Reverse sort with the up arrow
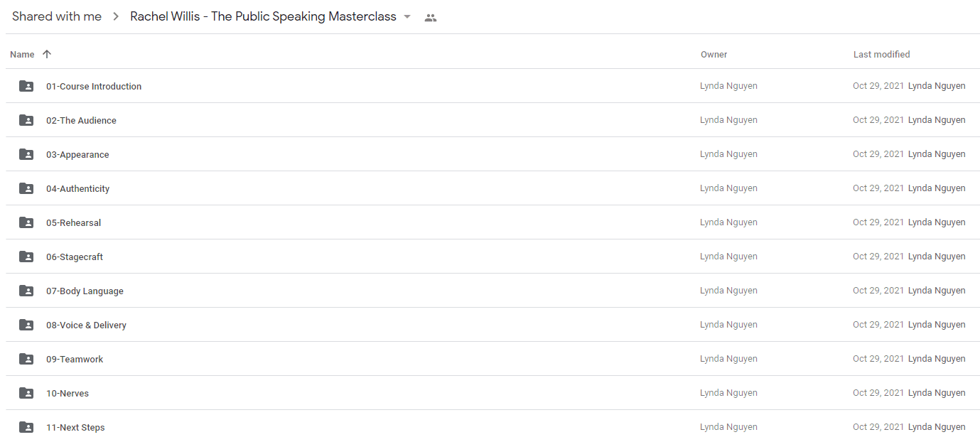Screen dimensions: 980x442 click(47, 54)
